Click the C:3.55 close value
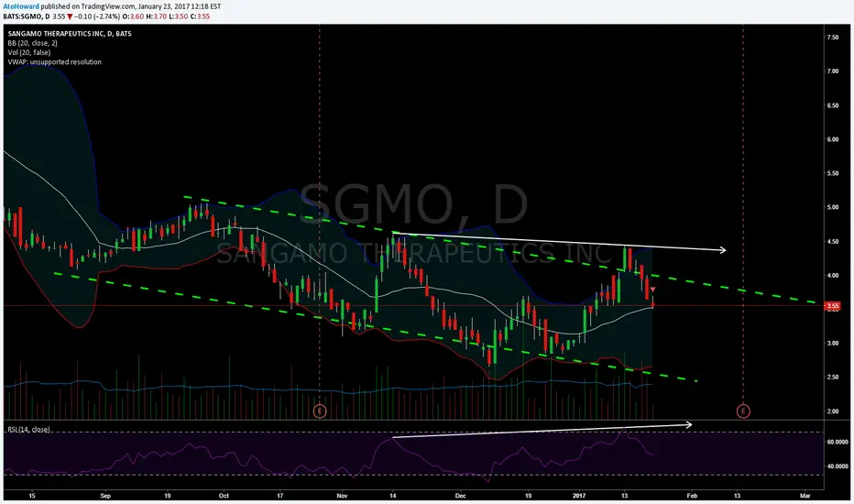 point(201,16)
